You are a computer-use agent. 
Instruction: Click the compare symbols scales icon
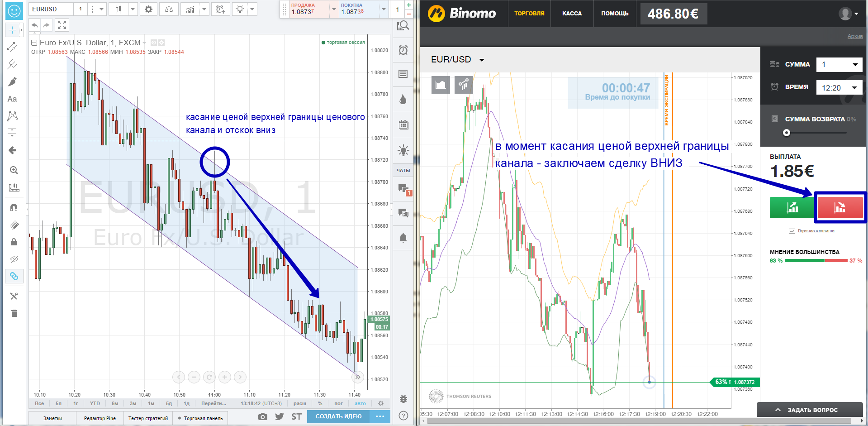coord(169,9)
